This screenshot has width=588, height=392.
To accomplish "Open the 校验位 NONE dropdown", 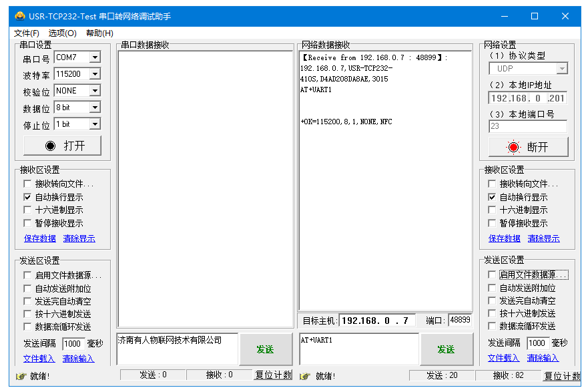I will coord(94,91).
